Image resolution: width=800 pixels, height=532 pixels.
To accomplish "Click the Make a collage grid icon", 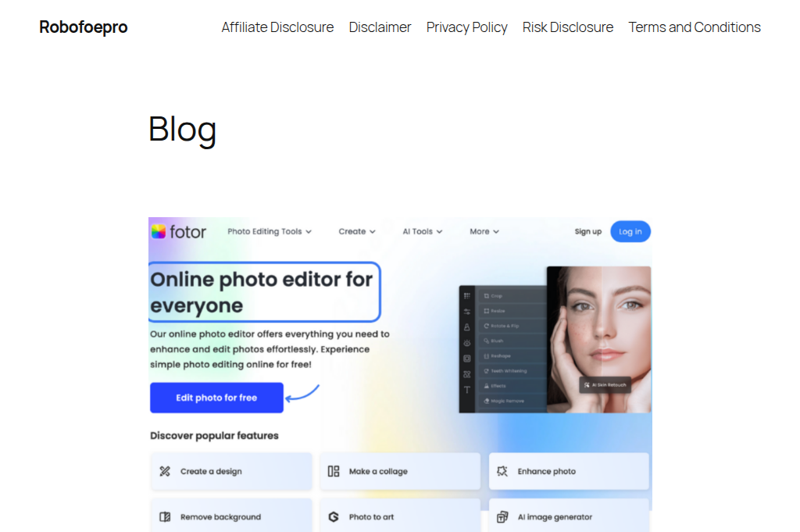I will pyautogui.click(x=334, y=471).
